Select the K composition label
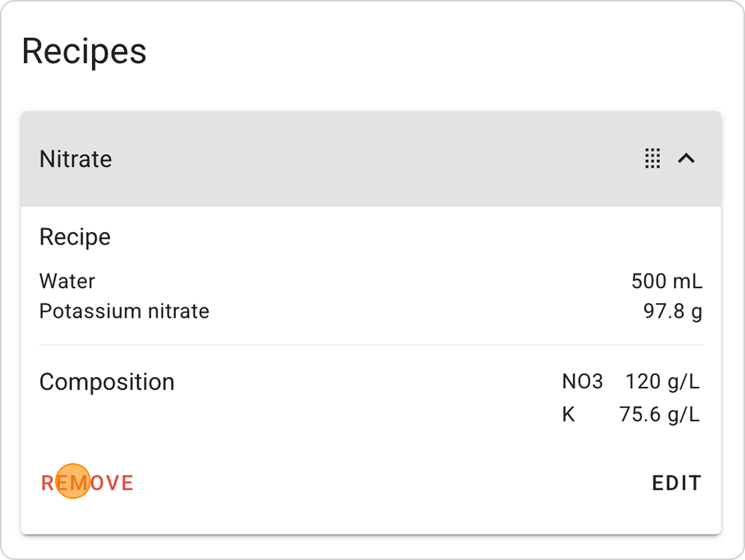This screenshot has height=560, width=745. click(x=568, y=414)
